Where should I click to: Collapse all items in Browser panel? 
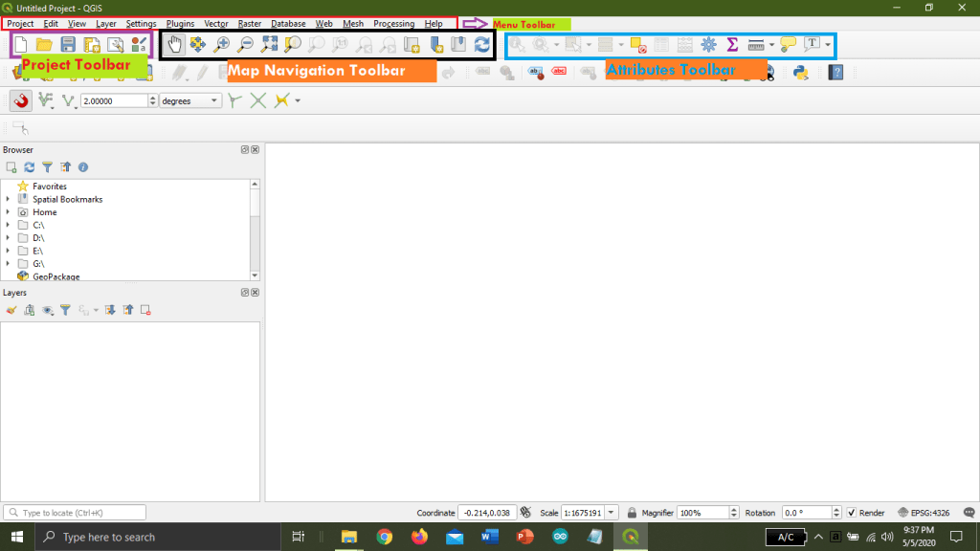(66, 167)
